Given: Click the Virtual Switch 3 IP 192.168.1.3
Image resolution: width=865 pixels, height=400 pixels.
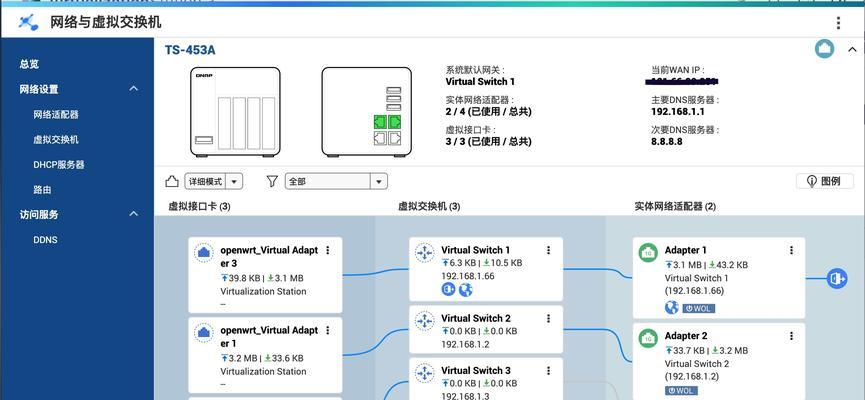Looking at the screenshot, I should point(465,396).
